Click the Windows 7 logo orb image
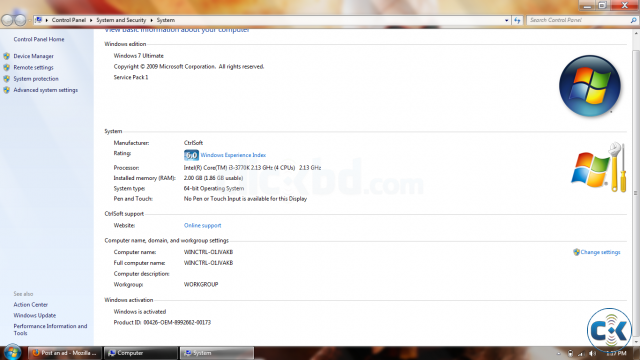Viewport: 640px width, 360px height. pyautogui.click(x=590, y=86)
